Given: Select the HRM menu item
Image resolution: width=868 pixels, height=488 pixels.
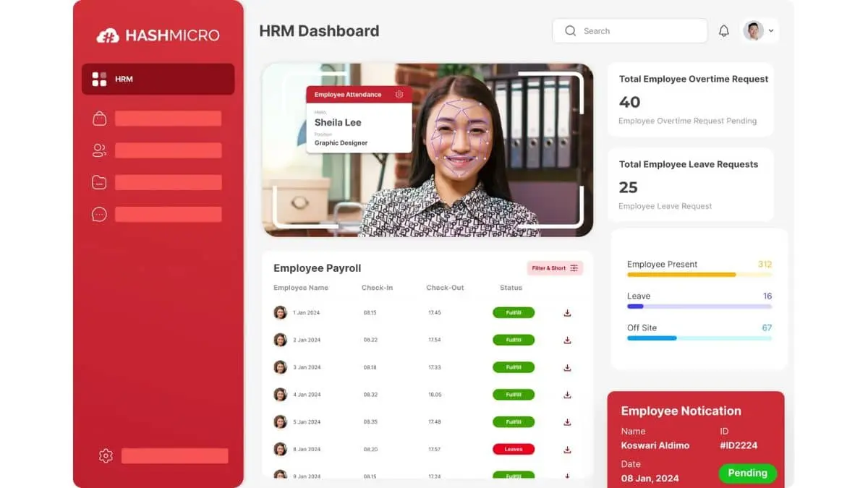Looking at the screenshot, I should pos(158,79).
